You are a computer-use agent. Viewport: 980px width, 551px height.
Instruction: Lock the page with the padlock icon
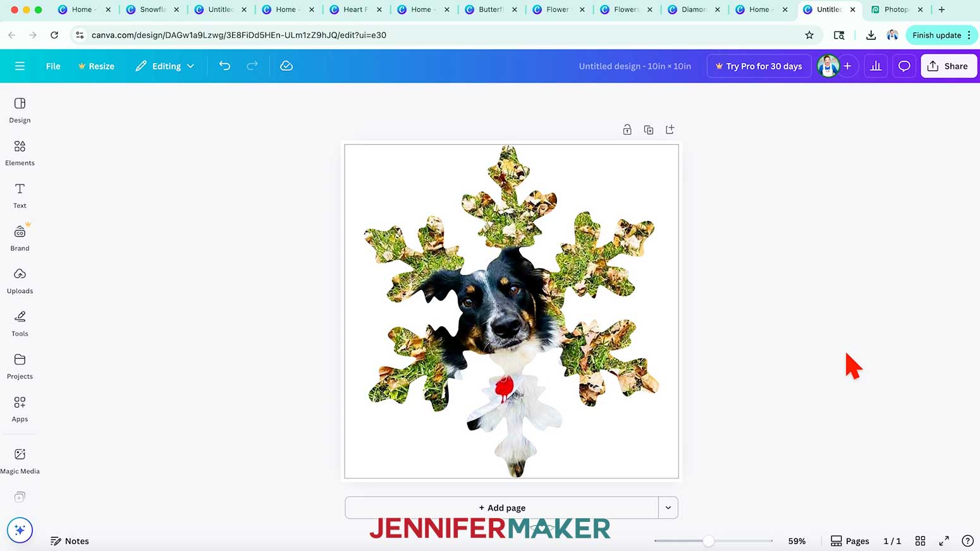tap(627, 130)
